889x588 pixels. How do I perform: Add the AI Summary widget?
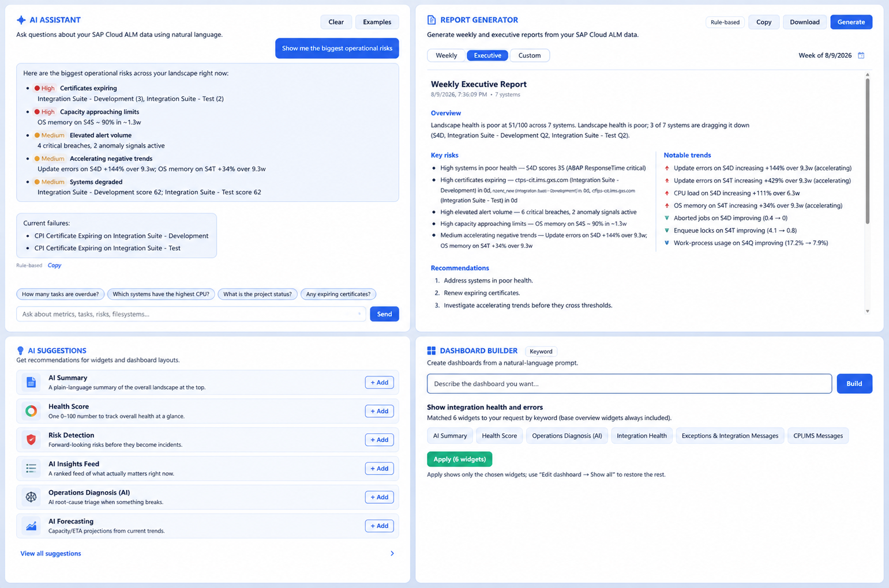point(379,382)
